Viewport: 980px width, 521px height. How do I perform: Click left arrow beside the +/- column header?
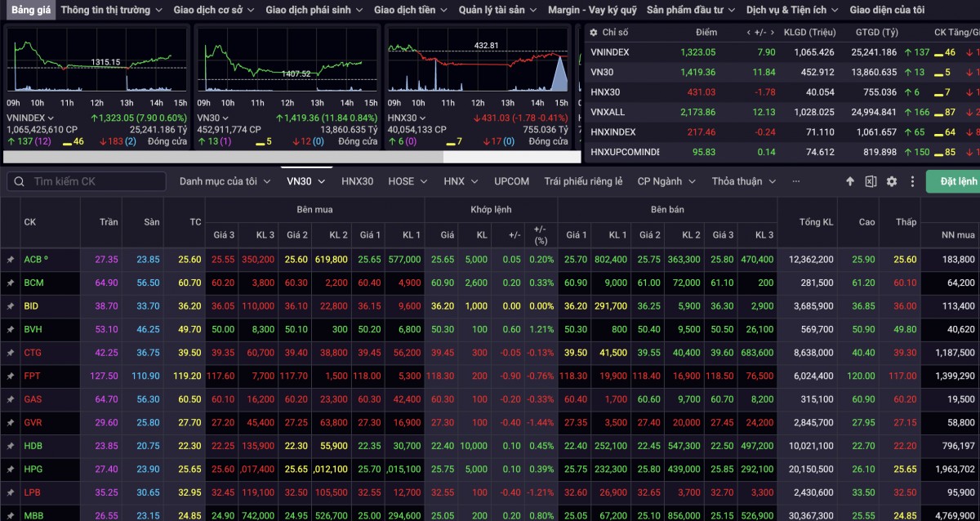[749, 33]
